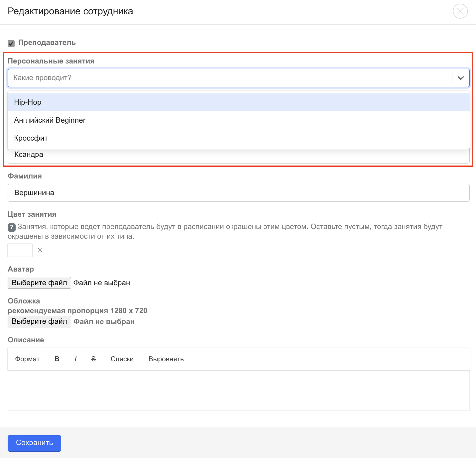Close the employee editing dialog

460,11
